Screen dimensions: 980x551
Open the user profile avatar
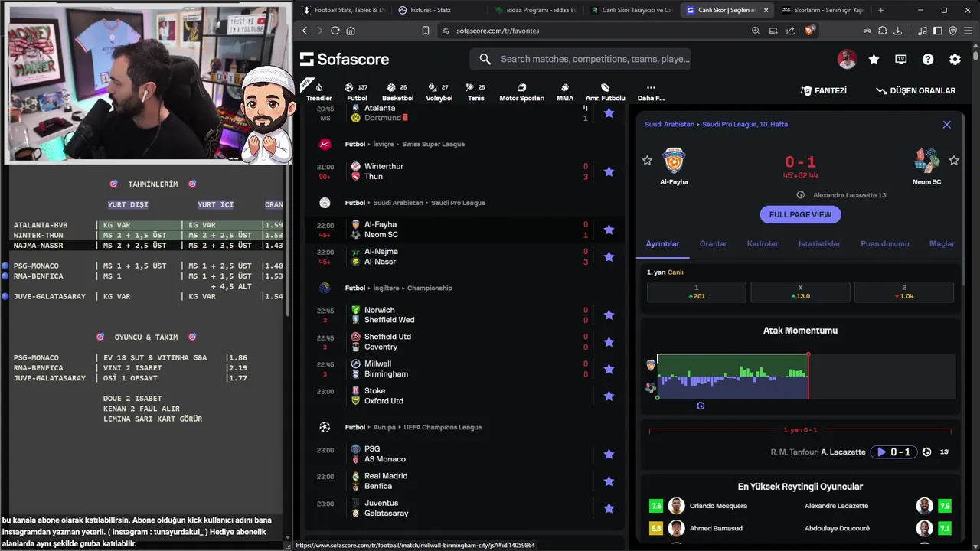point(847,60)
